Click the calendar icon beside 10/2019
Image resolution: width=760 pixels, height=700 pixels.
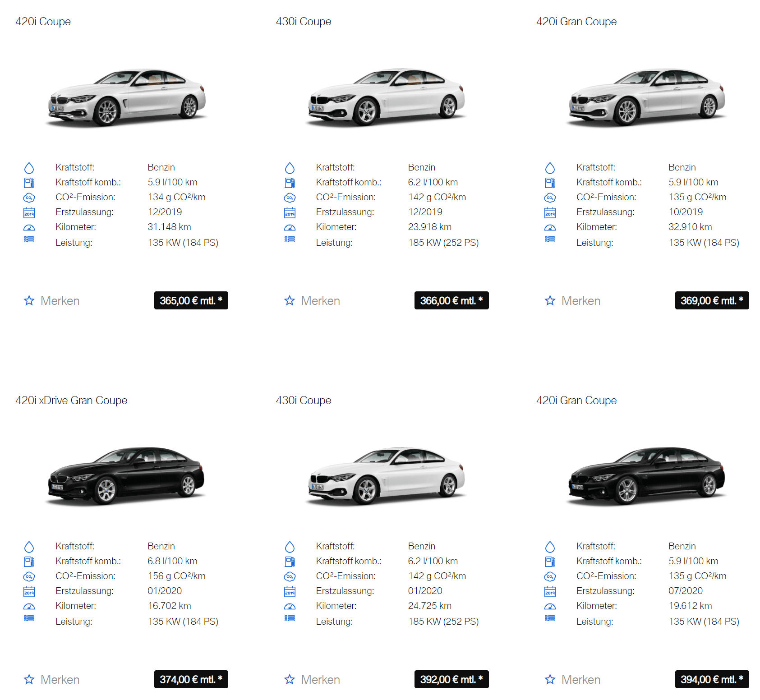coord(550,212)
